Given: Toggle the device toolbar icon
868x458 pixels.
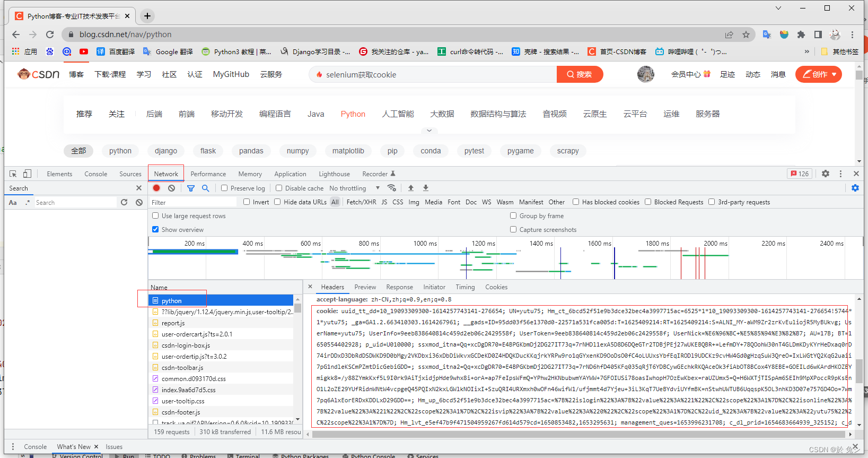Looking at the screenshot, I should click(27, 174).
